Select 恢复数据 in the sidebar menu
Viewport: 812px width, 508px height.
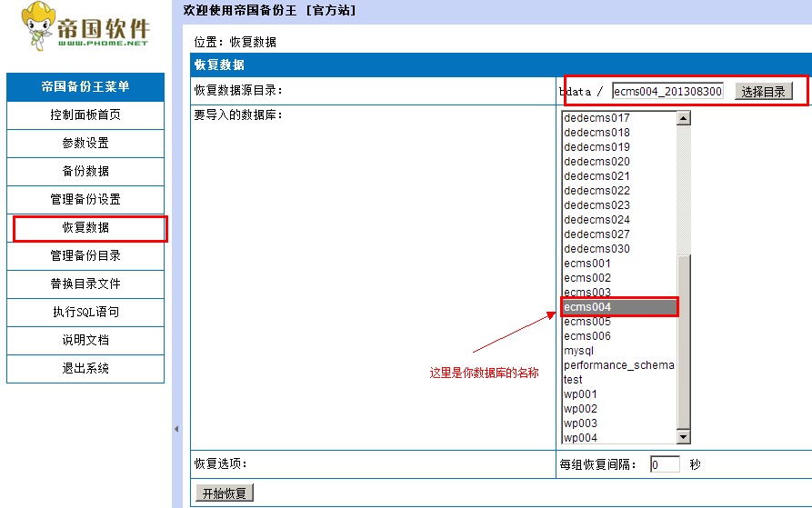(85, 228)
